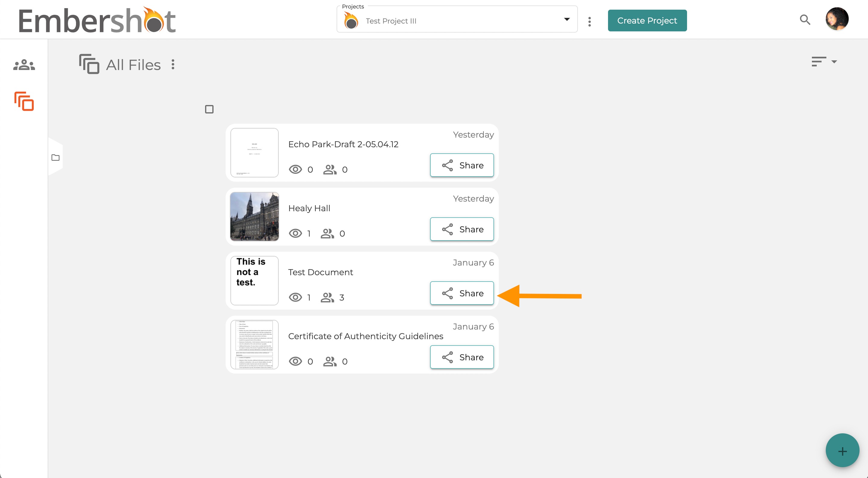The width and height of the screenshot is (868, 478).
Task: Open the Healy Hall photo thumbnail
Action: [x=255, y=216]
